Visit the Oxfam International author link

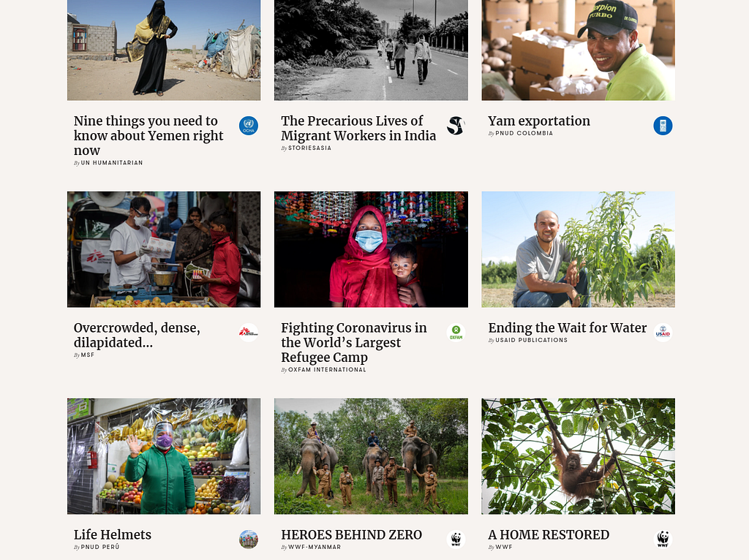pyautogui.click(x=327, y=369)
